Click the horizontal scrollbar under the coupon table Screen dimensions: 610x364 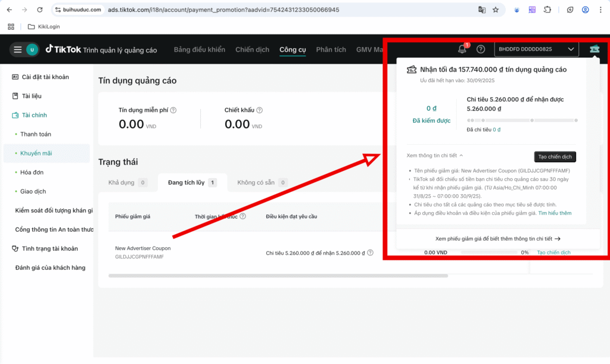(278, 276)
